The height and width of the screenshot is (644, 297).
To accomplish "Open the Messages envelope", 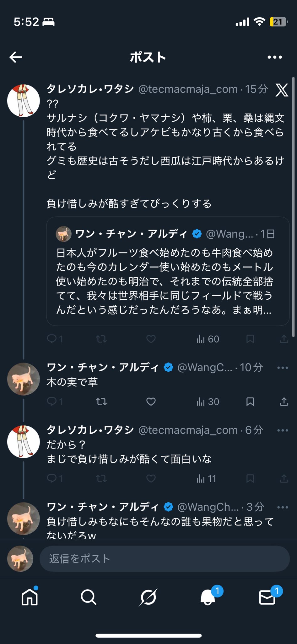I will (x=267, y=597).
